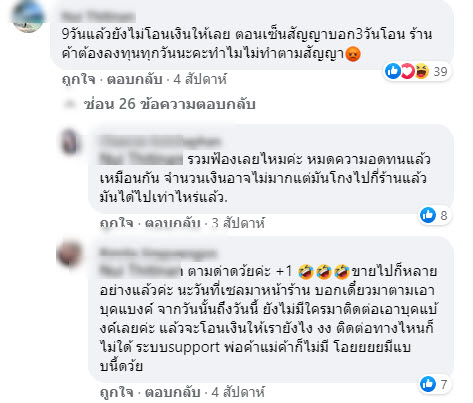This screenshot has height=403, width=473.
Task: Like the first comment via ถูกใจ link
Action: [79, 79]
